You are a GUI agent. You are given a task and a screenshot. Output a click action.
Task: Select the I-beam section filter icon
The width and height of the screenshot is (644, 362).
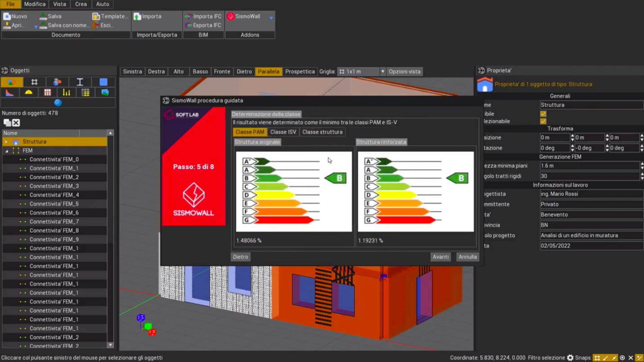click(x=80, y=82)
